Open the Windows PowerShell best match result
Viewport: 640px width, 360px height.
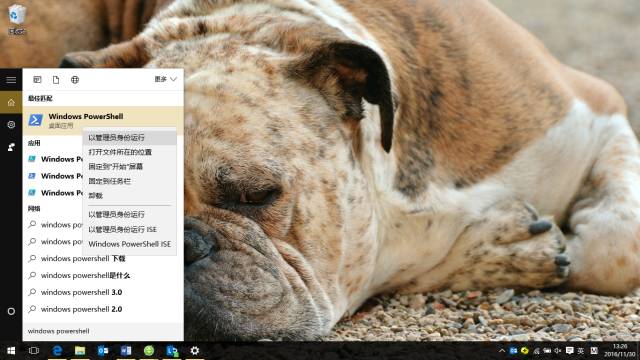click(x=103, y=120)
